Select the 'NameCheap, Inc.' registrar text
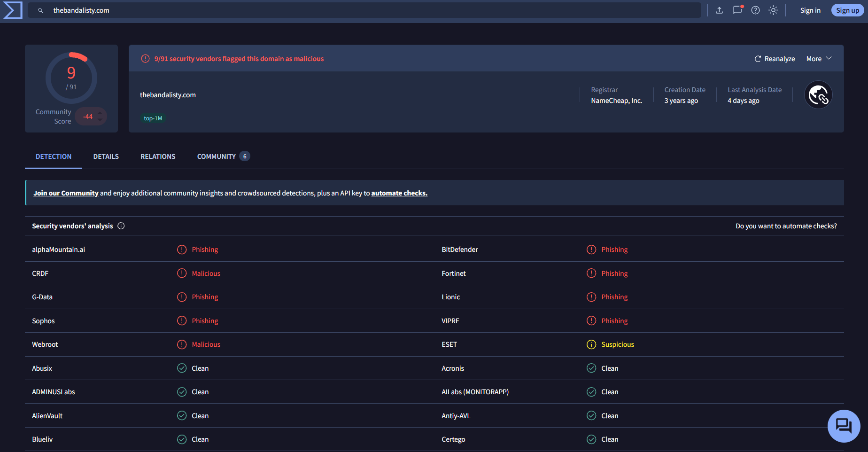The width and height of the screenshot is (868, 452). click(x=616, y=101)
